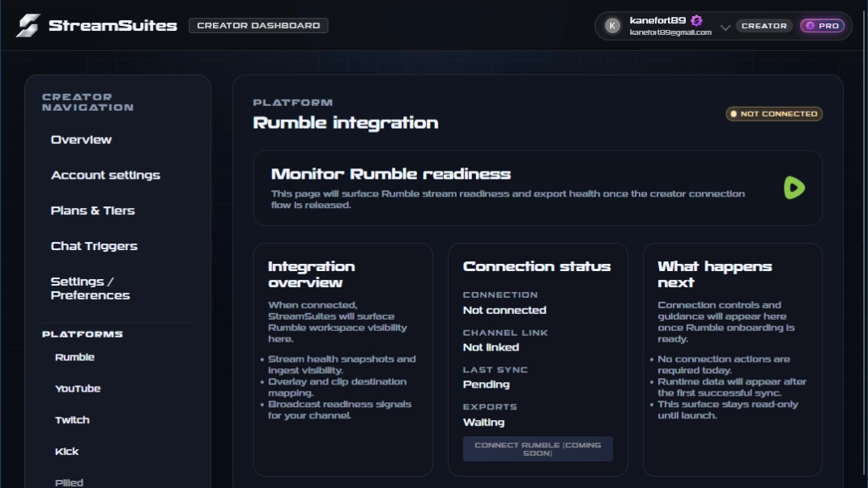Open the Kick platform page
The width and height of the screenshot is (868, 488).
pos(66,452)
